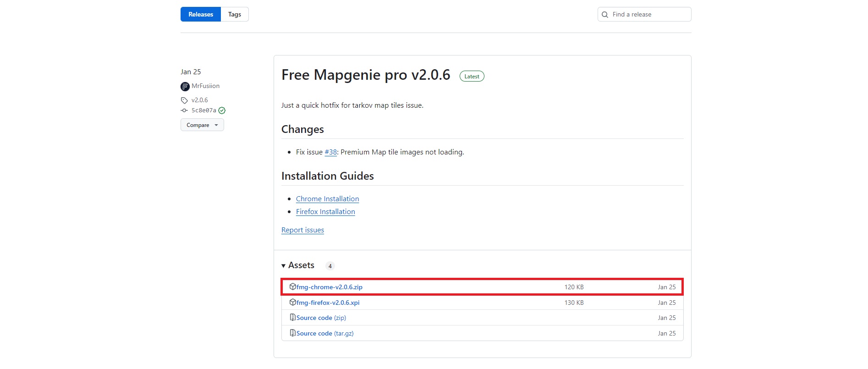Click the file icon beside Source code (tar.gz)

[292, 333]
